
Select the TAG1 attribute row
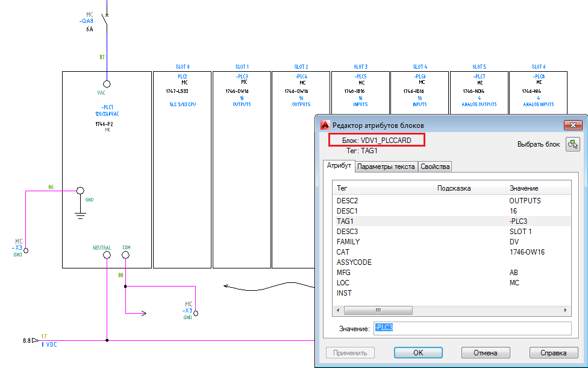pyautogui.click(x=452, y=221)
